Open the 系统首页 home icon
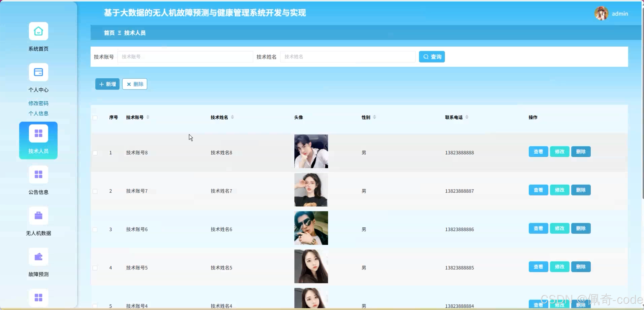Screen dimensions: 644x310 coord(38,31)
